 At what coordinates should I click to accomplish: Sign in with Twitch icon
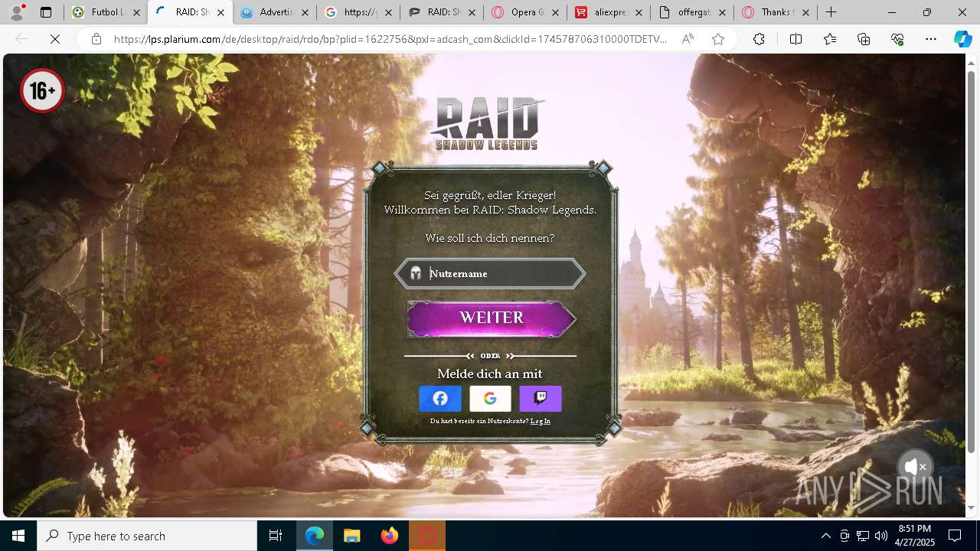[x=541, y=398]
